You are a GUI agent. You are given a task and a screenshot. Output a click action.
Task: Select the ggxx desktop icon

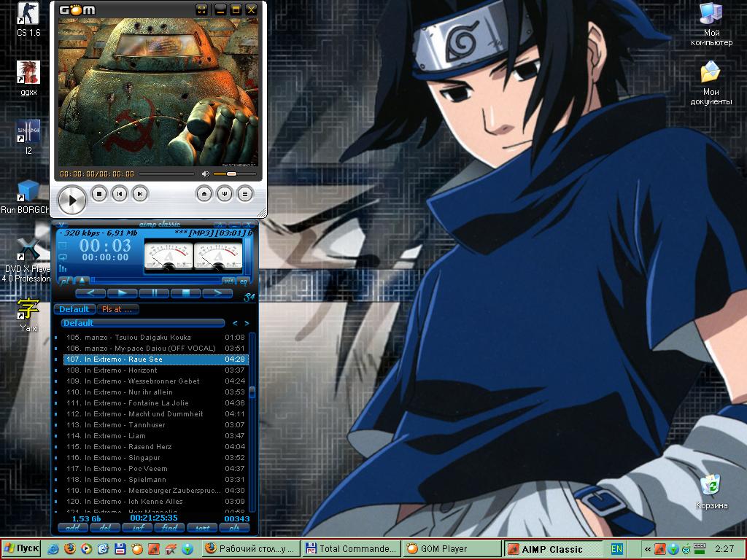click(x=28, y=78)
